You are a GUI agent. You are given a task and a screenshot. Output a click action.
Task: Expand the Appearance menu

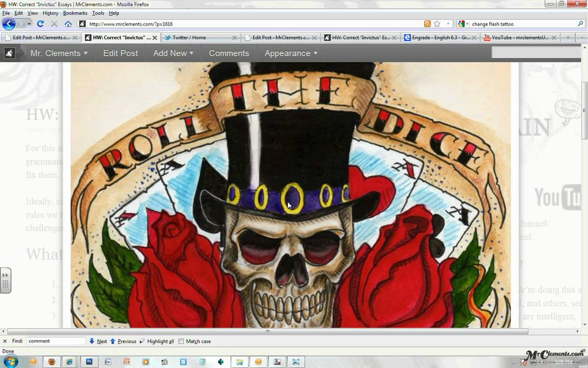[x=291, y=53]
